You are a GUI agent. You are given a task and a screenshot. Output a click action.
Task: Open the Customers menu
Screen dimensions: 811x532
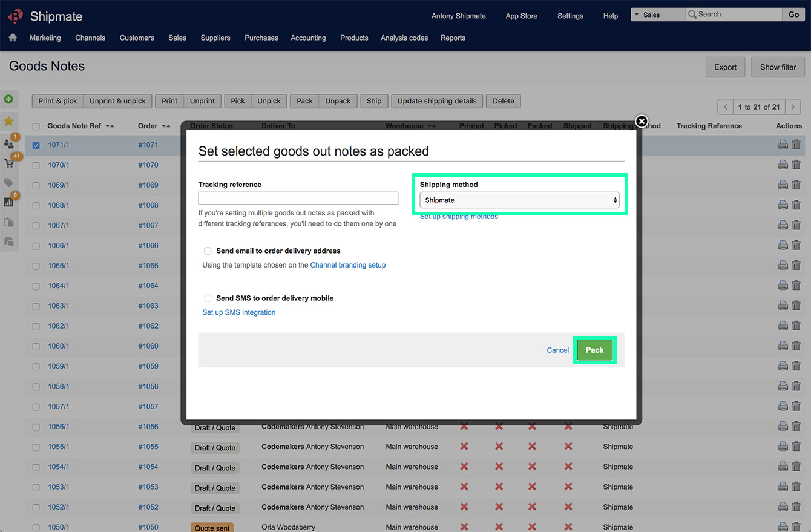point(137,38)
